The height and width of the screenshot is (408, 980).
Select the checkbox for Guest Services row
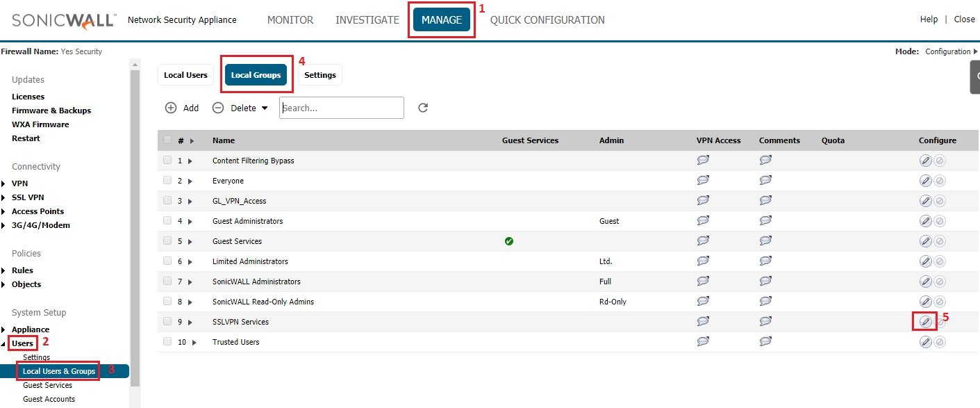pyautogui.click(x=167, y=240)
